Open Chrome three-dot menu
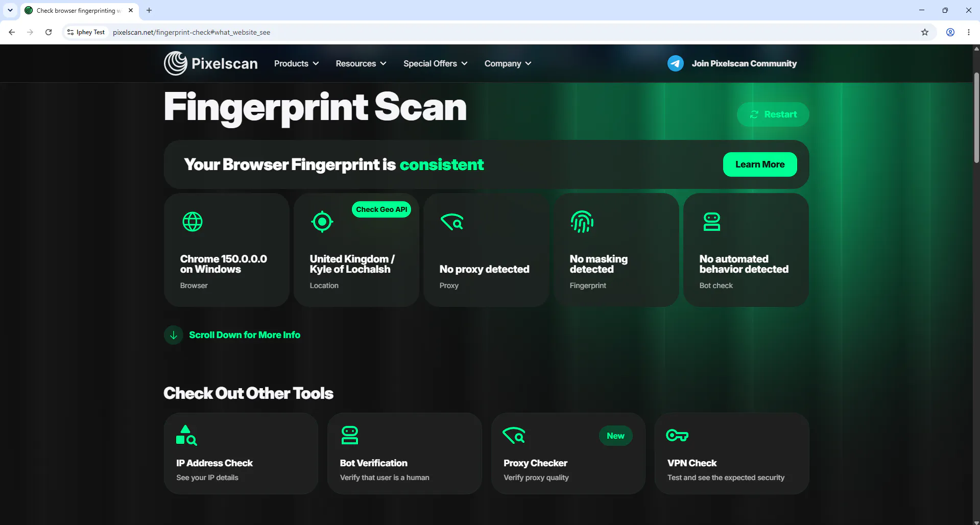Viewport: 980px width, 525px height. click(x=969, y=32)
